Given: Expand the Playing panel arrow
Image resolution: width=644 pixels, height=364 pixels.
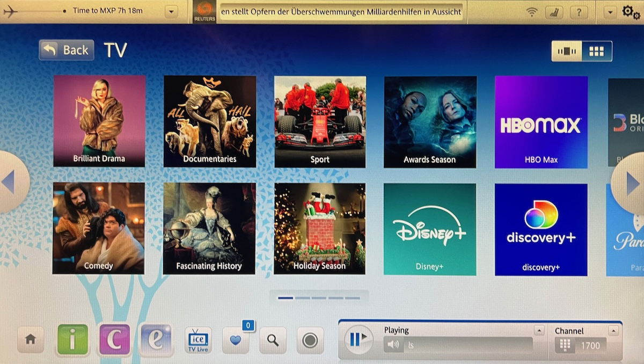Looking at the screenshot, I should [539, 330].
